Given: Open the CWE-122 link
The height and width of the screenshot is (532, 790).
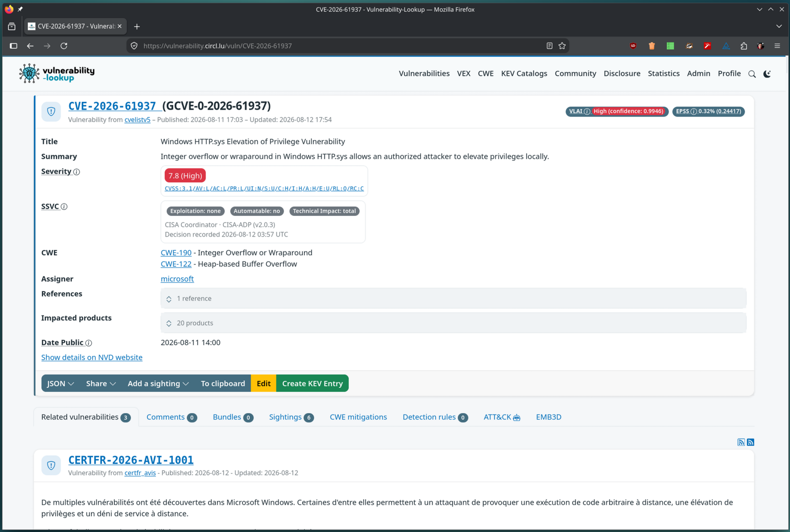Looking at the screenshot, I should 176,264.
